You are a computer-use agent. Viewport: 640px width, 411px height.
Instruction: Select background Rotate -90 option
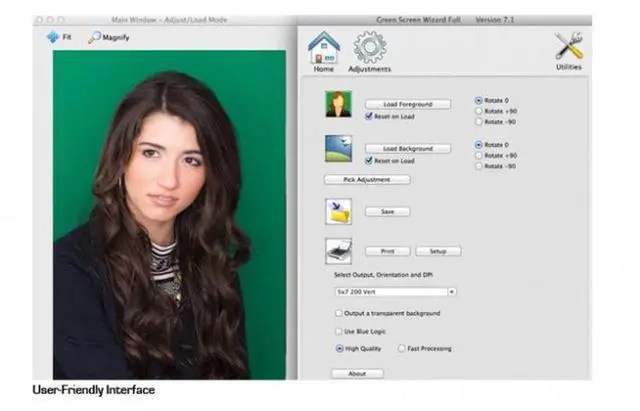tap(478, 166)
